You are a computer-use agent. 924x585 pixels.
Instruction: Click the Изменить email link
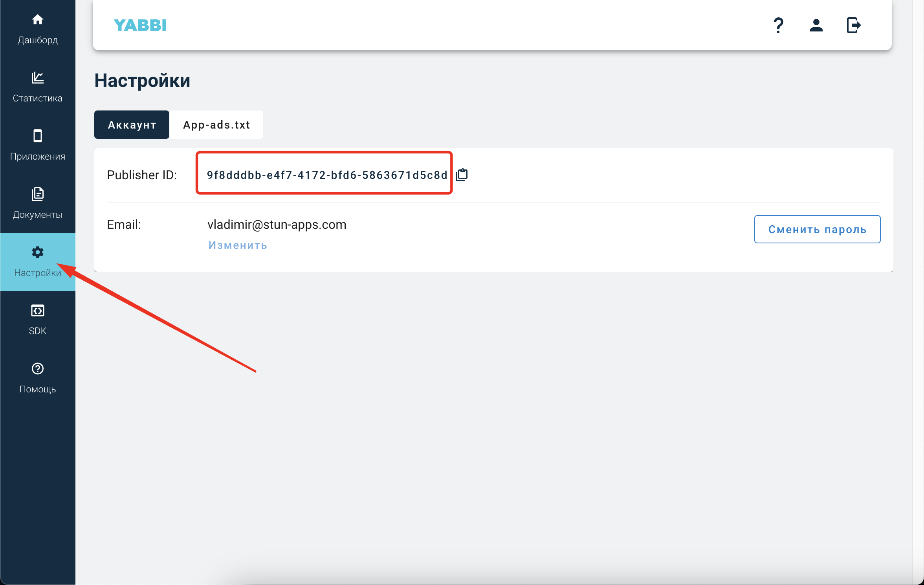click(x=238, y=245)
